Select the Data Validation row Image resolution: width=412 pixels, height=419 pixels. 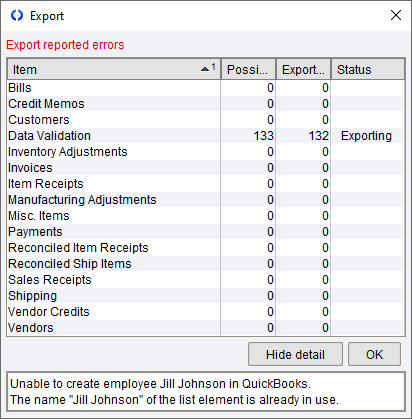coord(206,136)
